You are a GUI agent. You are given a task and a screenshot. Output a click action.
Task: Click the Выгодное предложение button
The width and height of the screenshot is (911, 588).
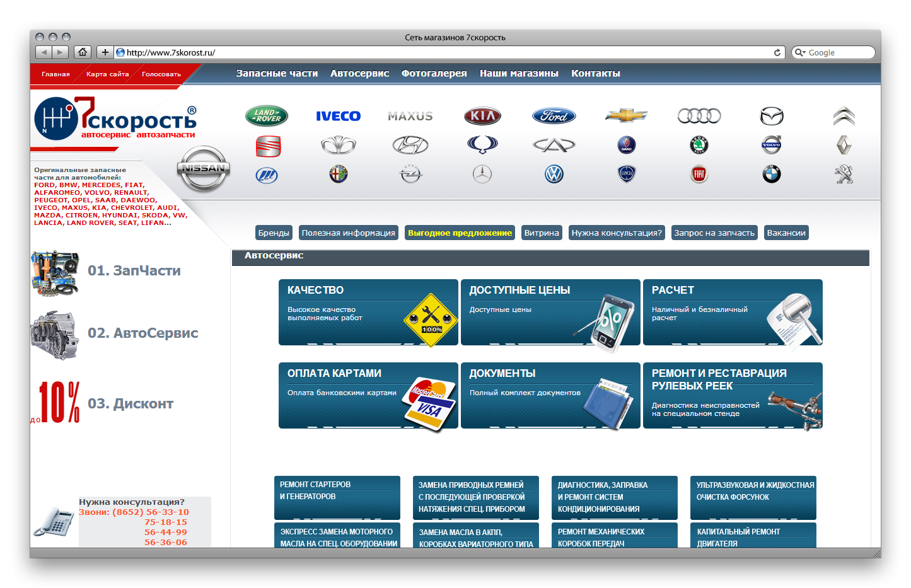(x=460, y=233)
